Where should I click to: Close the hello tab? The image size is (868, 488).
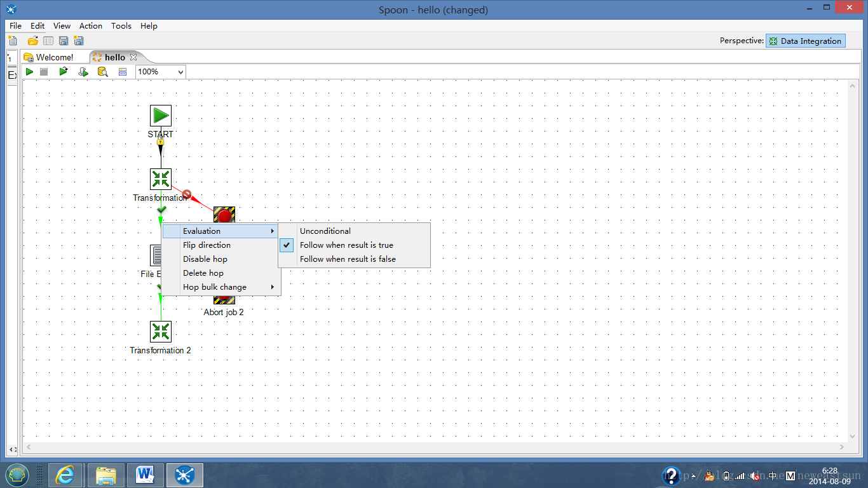click(x=133, y=57)
